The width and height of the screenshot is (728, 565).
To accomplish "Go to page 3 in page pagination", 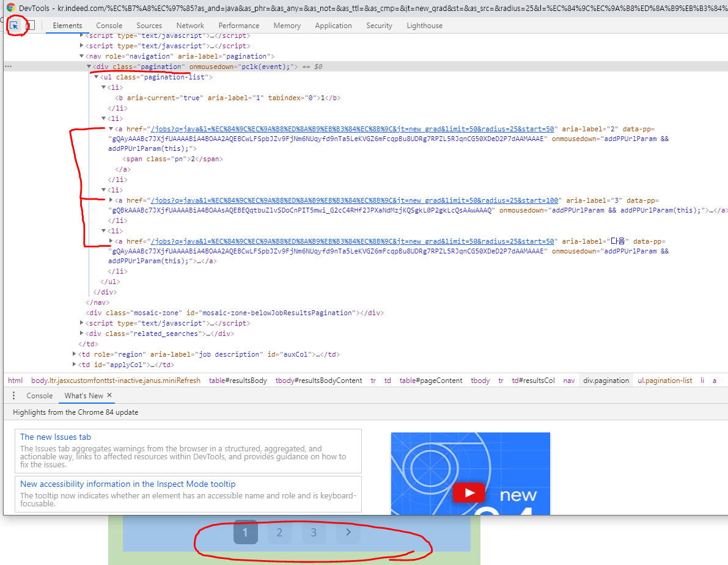I will [314, 532].
